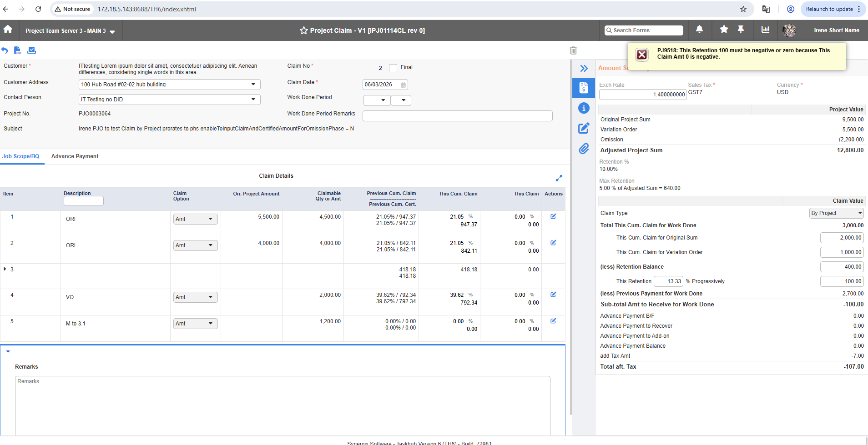This screenshot has height=445, width=868.
Task: Open Claim Option dropdown for VO row
Action: pos(195,297)
